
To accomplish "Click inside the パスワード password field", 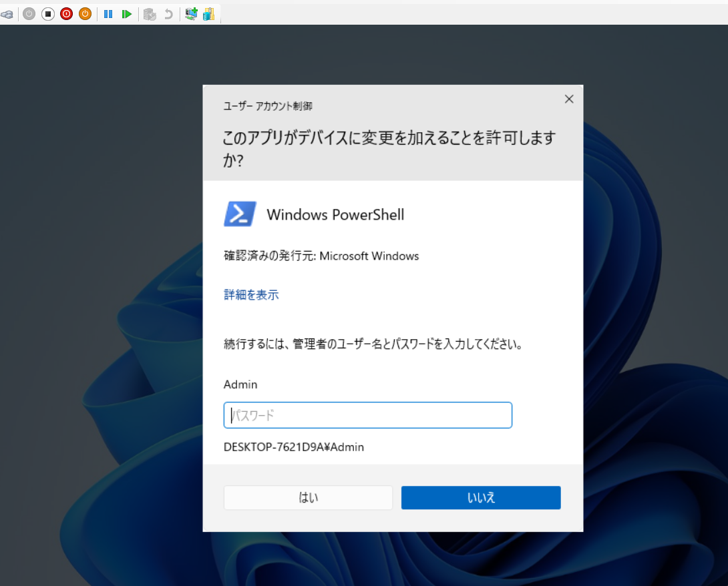I will click(x=367, y=414).
